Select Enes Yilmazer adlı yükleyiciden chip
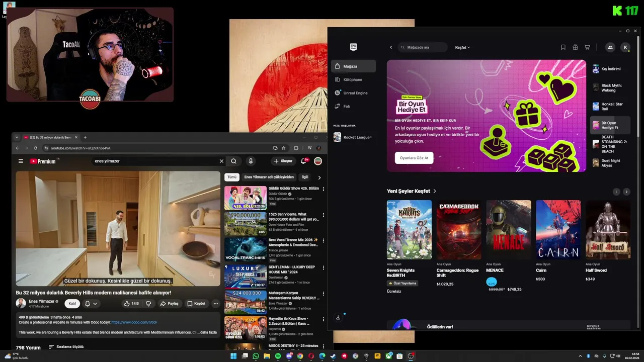 tap(269, 177)
